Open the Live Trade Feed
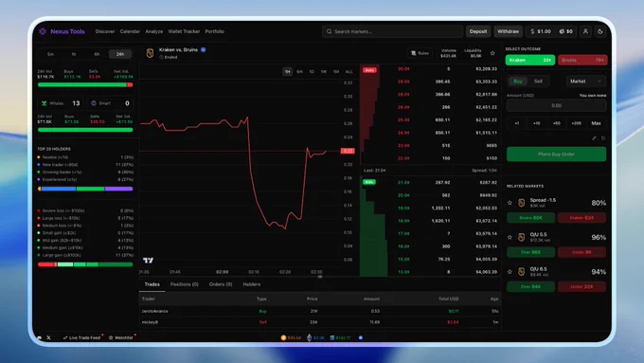Image resolution: width=644 pixels, height=363 pixels. coord(82,337)
